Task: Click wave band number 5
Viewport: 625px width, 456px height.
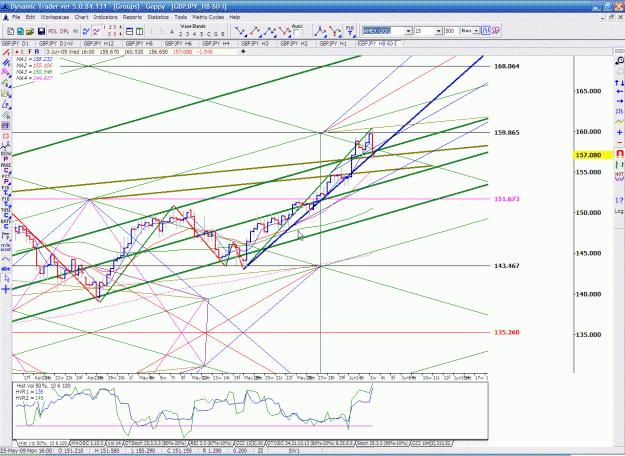Action: [201, 34]
